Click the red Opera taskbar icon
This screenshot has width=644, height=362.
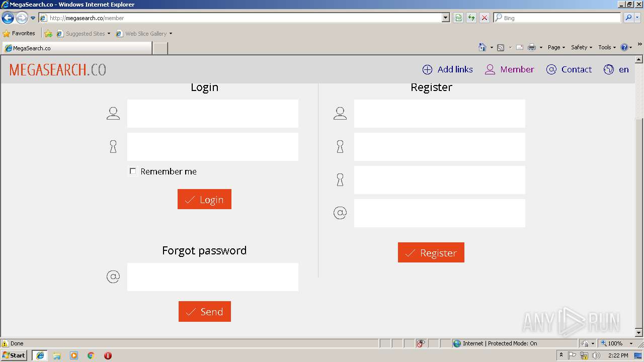tap(108, 355)
